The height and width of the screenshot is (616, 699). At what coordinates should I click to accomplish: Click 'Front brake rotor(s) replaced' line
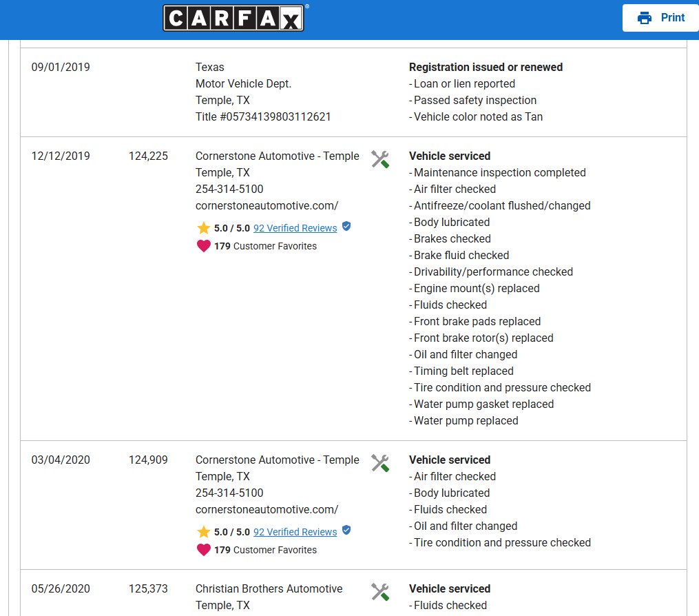[x=481, y=338]
